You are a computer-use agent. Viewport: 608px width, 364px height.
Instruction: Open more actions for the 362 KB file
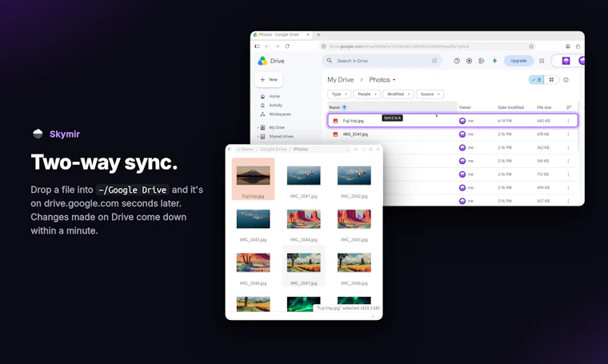point(568,148)
